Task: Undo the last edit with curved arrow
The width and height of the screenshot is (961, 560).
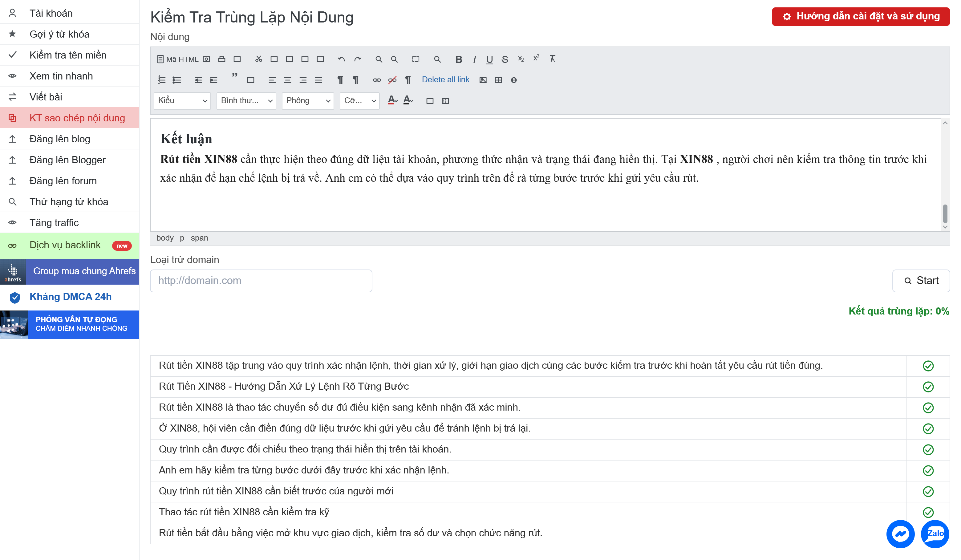Action: [x=341, y=59]
